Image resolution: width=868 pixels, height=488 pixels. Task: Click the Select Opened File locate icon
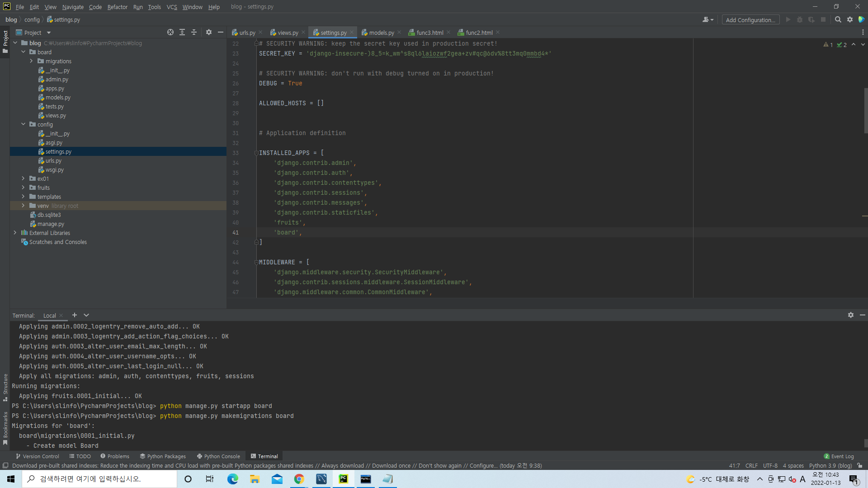[170, 32]
